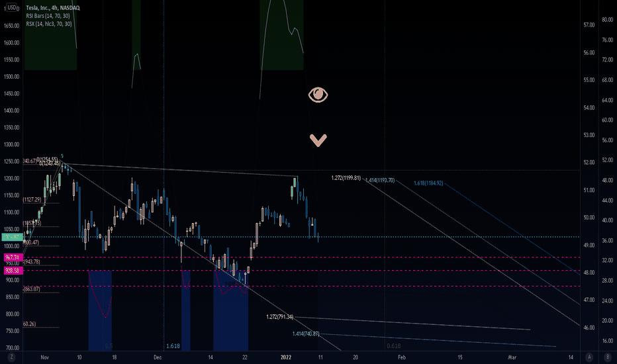Click the pink 928.58 price label
Screen dimensions: 617x364
(13, 271)
